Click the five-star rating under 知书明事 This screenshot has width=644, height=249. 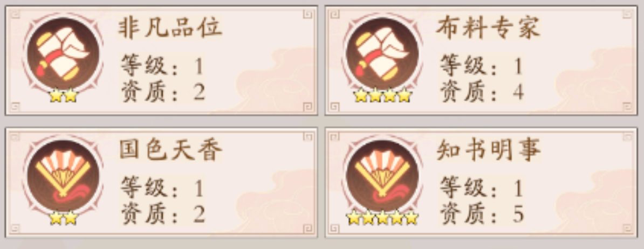[382, 218]
